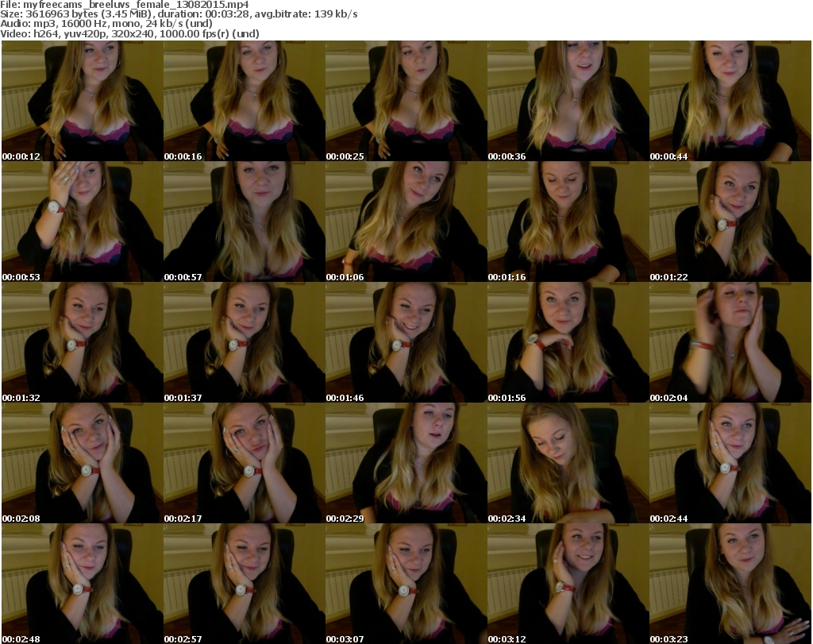Open the frame stamped 00:00:36
Image resolution: width=813 pixels, height=644 pixels.
[x=568, y=101]
